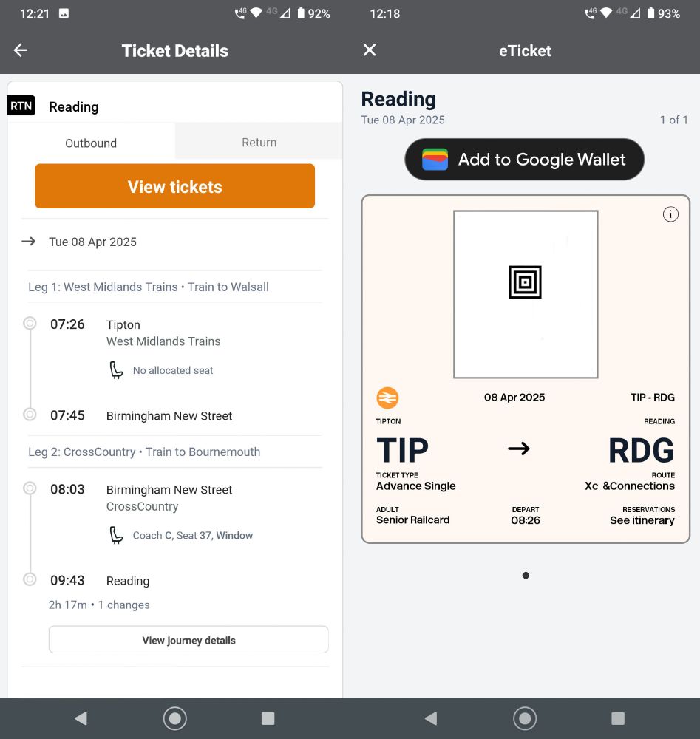Open View journey details
Viewport: 700px width, 739px height.
pyautogui.click(x=188, y=639)
